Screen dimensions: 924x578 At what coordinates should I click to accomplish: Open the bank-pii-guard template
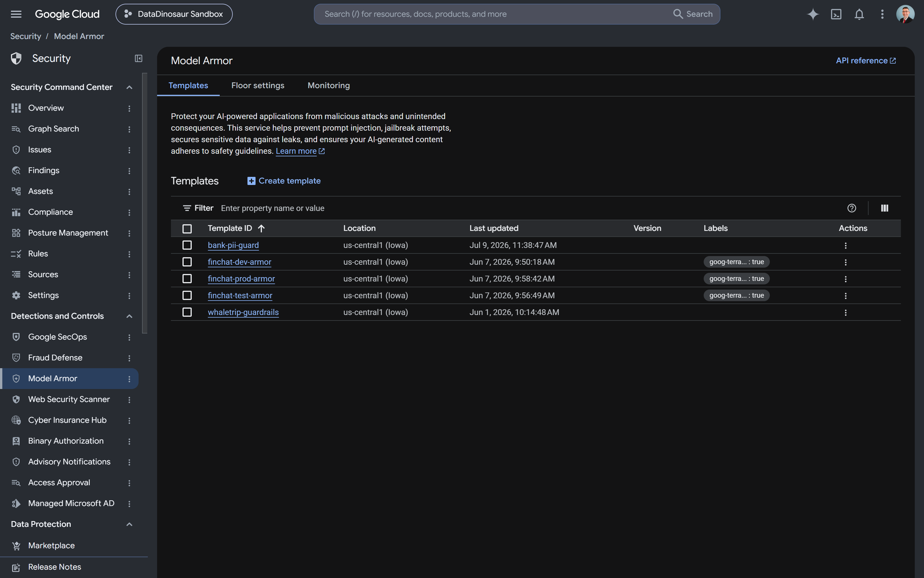(x=233, y=245)
